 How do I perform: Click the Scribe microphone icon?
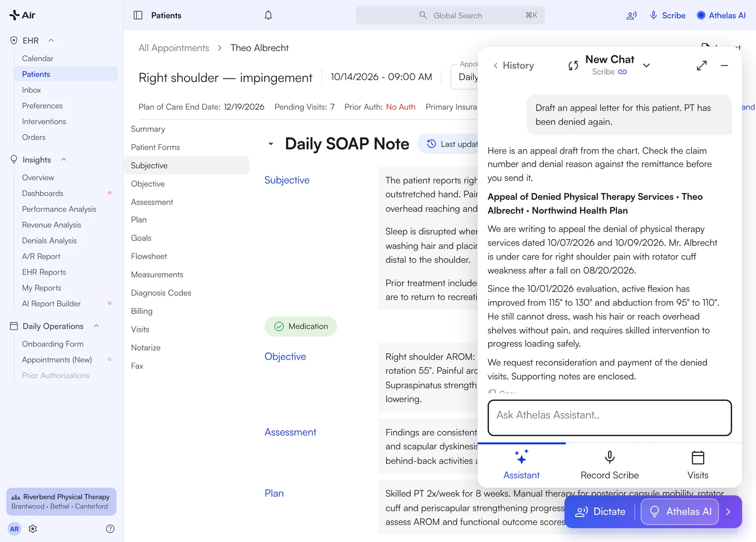[653, 15]
